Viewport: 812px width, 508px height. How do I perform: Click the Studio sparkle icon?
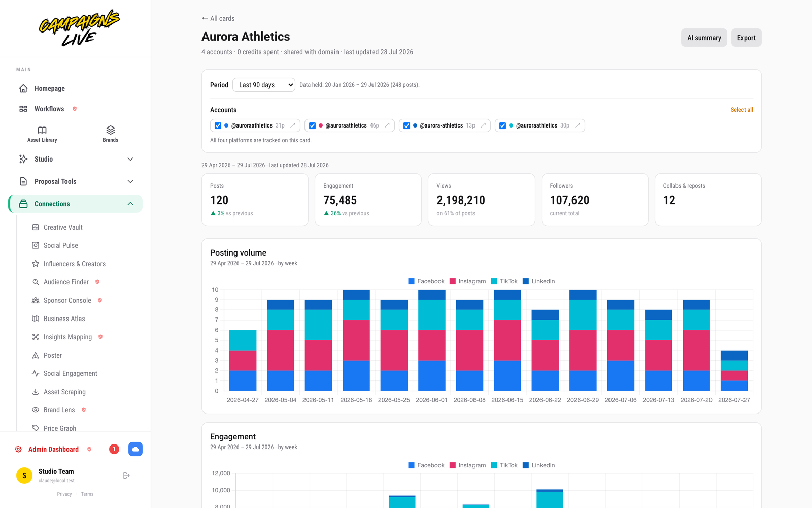point(23,159)
